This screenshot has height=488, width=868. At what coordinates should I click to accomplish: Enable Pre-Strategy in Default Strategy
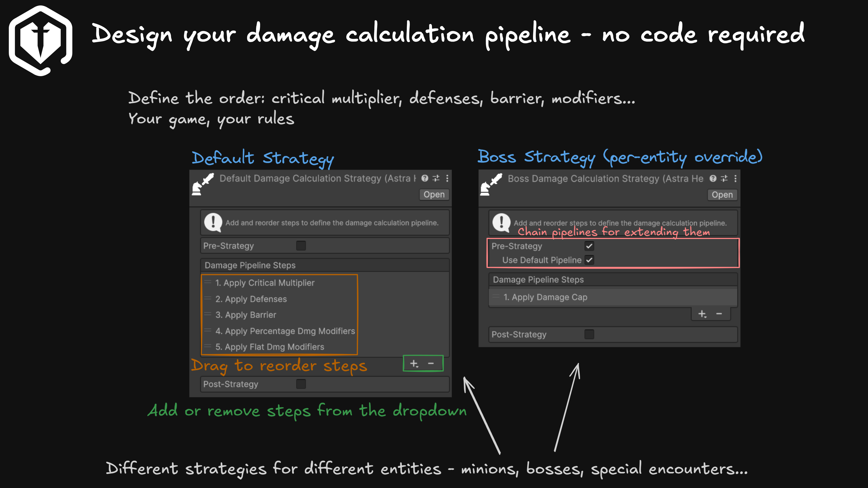301,246
